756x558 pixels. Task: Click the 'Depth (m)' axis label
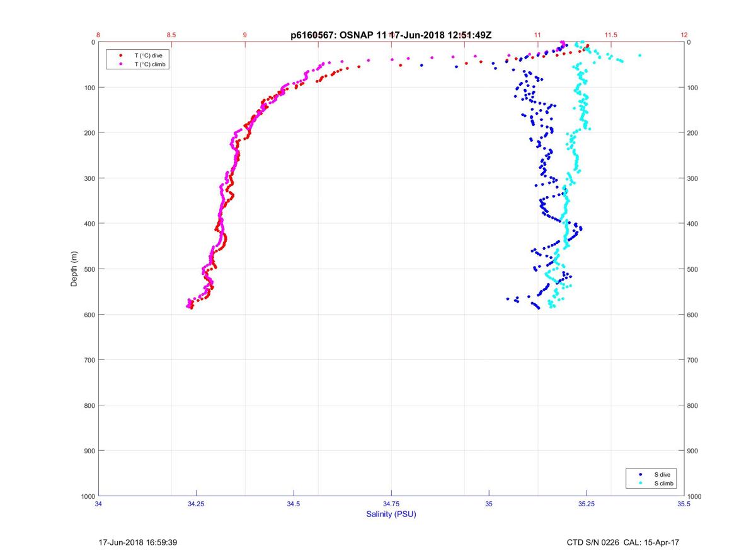74,269
